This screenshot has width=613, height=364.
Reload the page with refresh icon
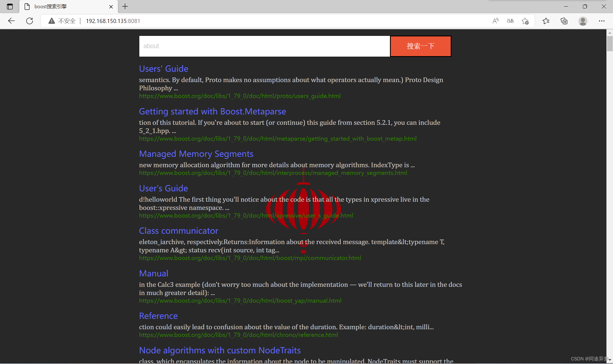click(x=30, y=21)
